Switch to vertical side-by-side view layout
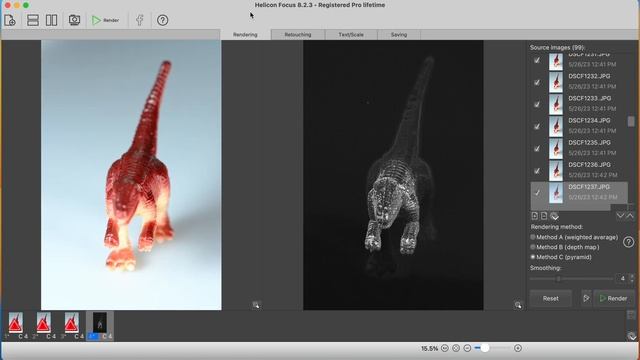The image size is (640, 360). [x=51, y=20]
